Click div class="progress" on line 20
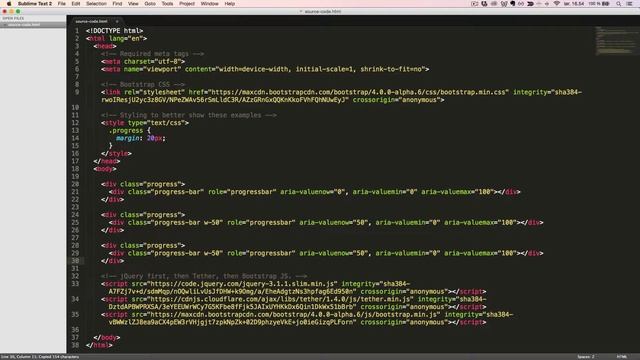This screenshot has height=360, width=640. pos(143,184)
